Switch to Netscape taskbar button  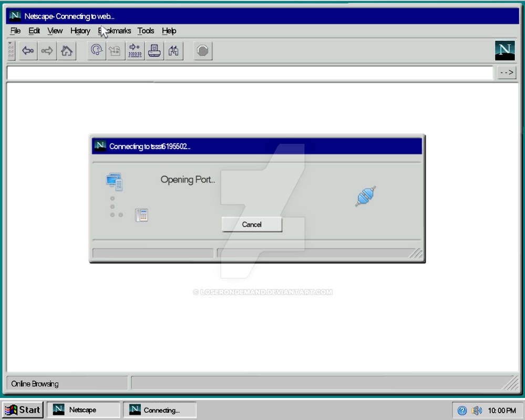83,410
